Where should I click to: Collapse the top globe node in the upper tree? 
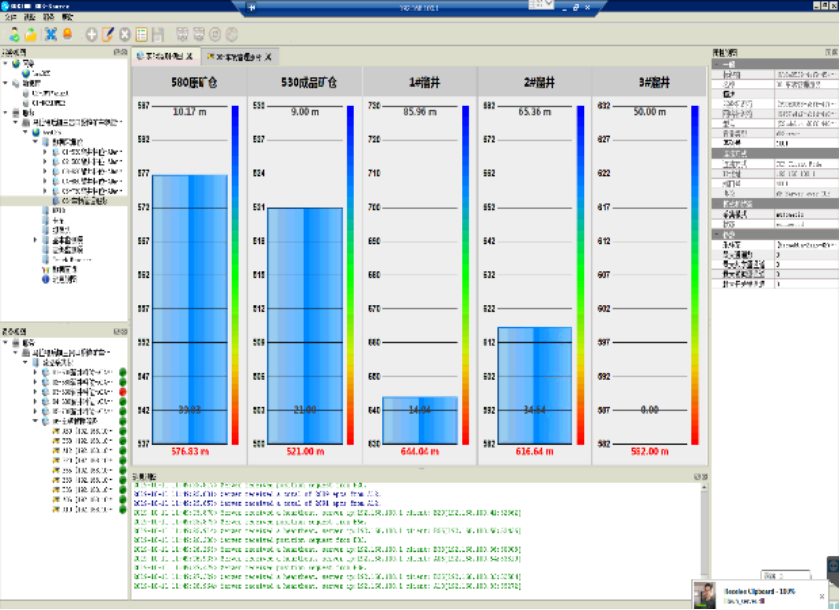[6, 63]
